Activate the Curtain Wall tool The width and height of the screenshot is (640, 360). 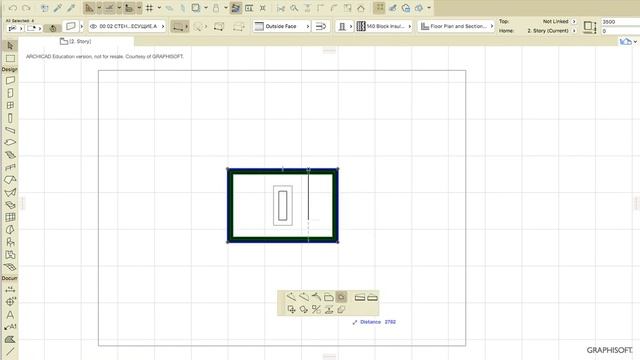10,217
